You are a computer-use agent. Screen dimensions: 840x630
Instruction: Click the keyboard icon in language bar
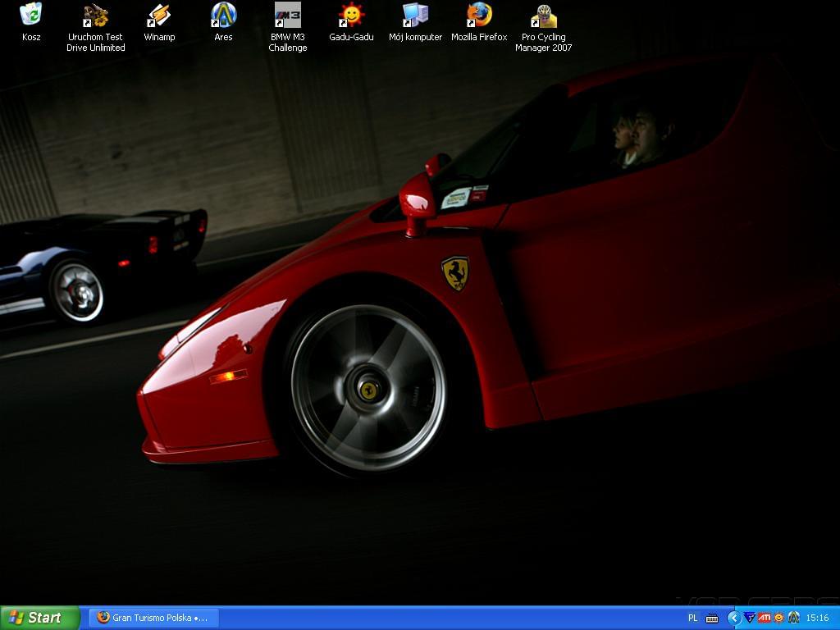(712, 619)
